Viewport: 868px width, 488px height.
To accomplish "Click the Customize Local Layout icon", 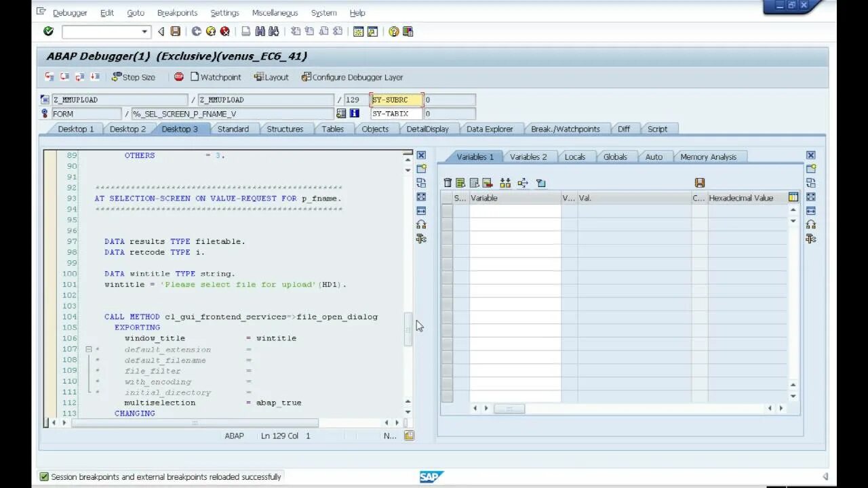I will click(408, 31).
